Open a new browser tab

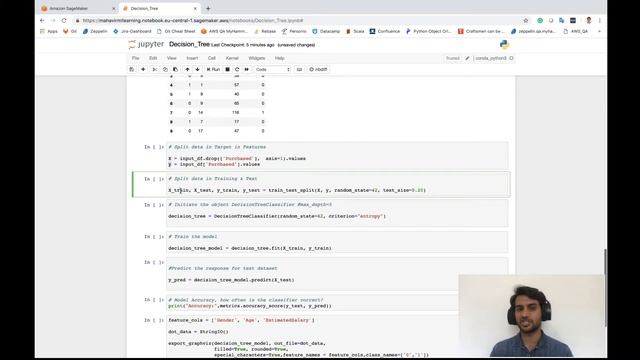(208, 8)
